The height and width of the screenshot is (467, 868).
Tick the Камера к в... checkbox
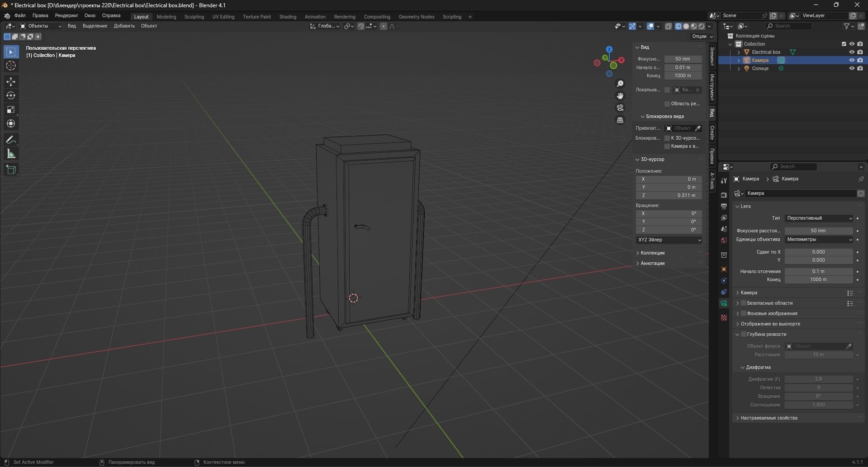click(667, 146)
